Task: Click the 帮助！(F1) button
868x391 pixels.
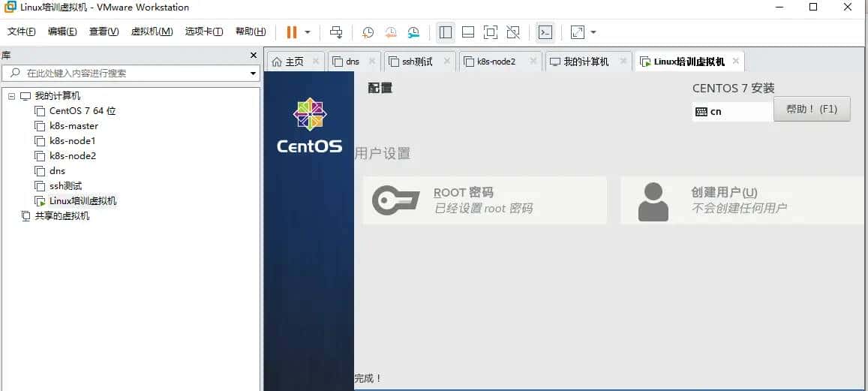Action: click(812, 109)
